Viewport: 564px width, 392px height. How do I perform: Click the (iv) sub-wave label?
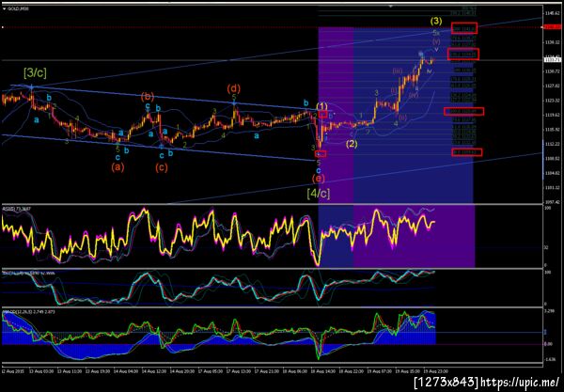(414, 95)
